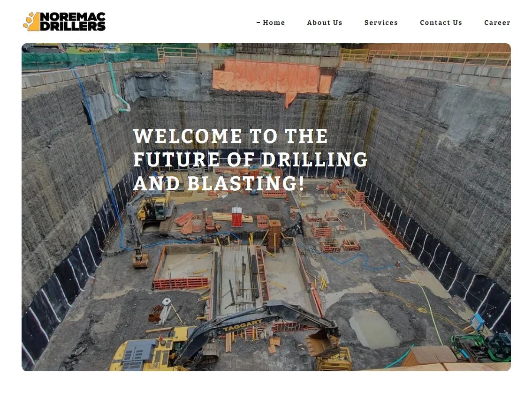Click the water puddle on pit floor

point(373,329)
